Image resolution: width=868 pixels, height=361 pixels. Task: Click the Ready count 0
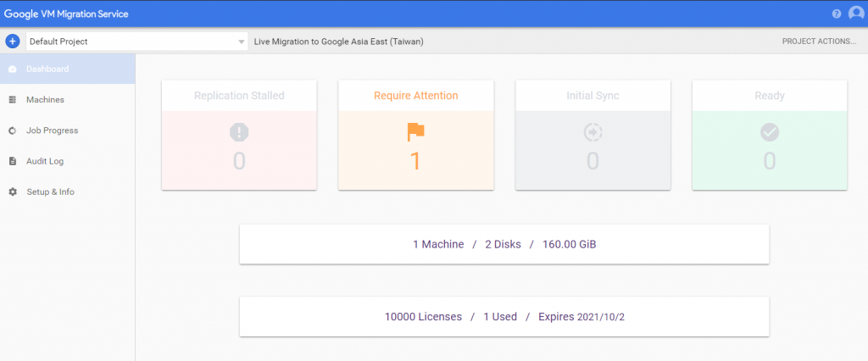pyautogui.click(x=770, y=161)
